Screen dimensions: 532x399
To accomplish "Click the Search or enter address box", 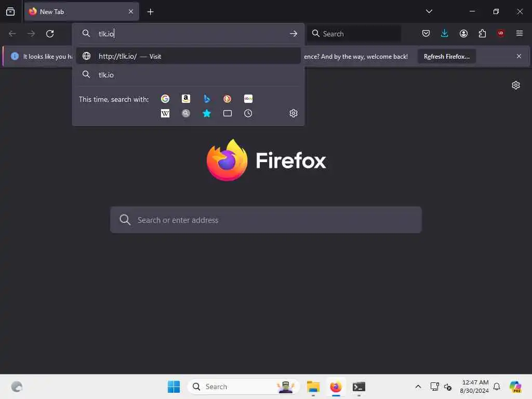I will 266,220.
